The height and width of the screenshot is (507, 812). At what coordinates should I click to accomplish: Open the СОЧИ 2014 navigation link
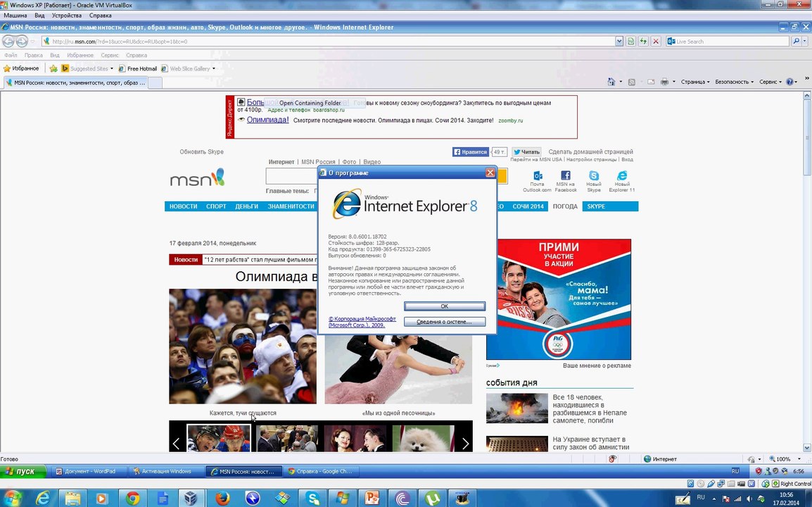528,206
